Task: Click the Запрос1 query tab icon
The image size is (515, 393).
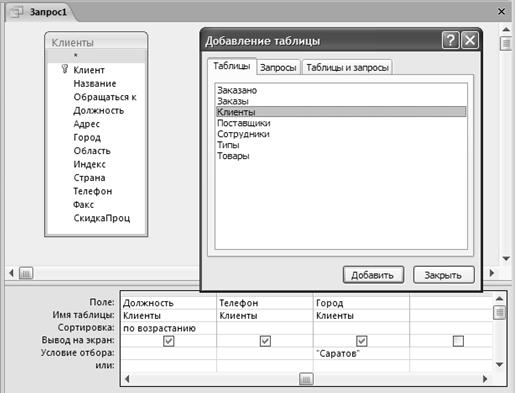Action: click(x=16, y=12)
